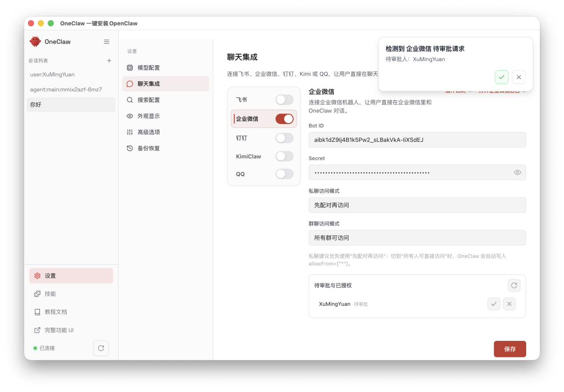
Task: Open the 群聊访问模式 dropdown
Action: 417,237
